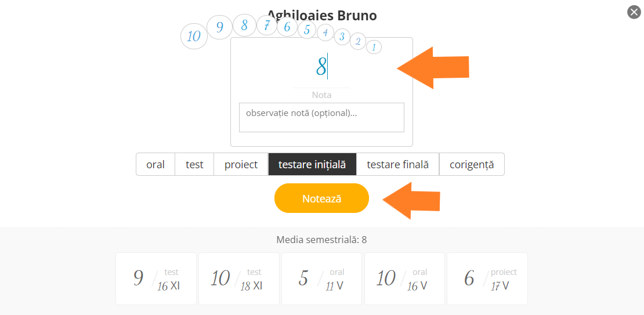The image size is (644, 315).
Task: Switch to testare finală type
Action: 397,164
